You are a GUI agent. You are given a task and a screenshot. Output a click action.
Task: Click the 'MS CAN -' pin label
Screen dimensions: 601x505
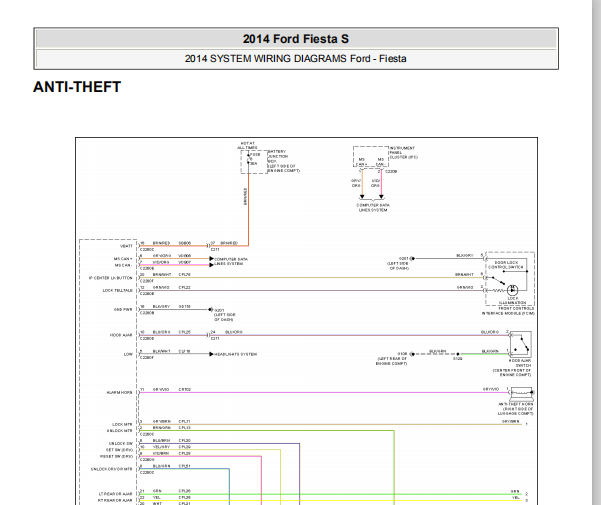(123, 265)
